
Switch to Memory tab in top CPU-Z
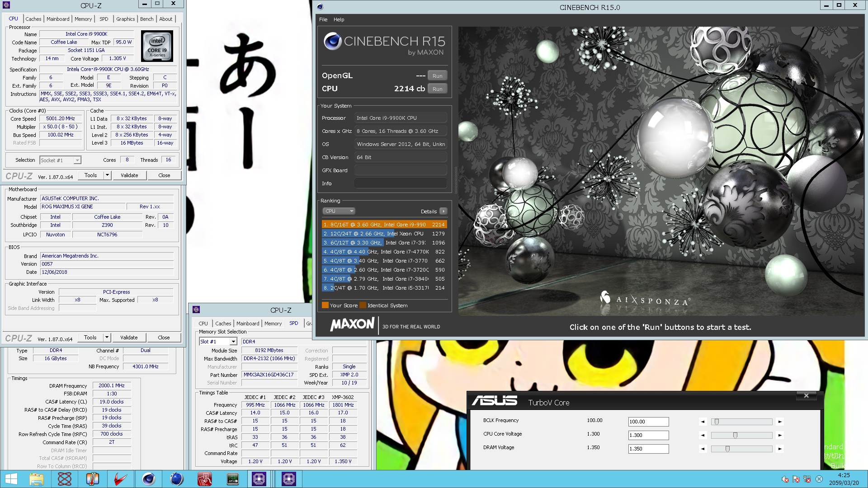tap(83, 19)
